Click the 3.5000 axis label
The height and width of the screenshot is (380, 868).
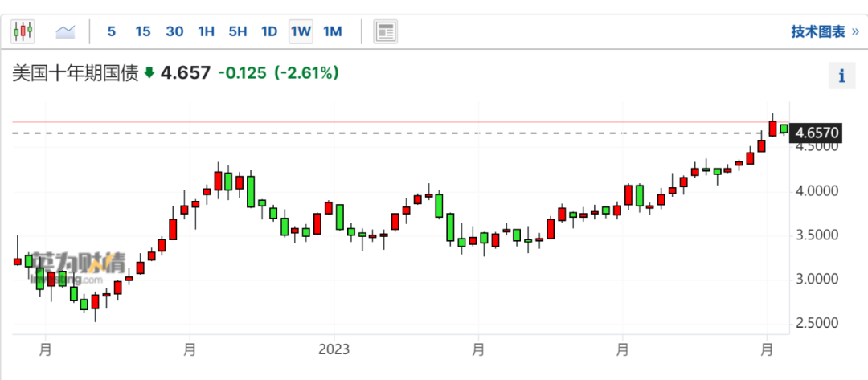click(x=817, y=235)
